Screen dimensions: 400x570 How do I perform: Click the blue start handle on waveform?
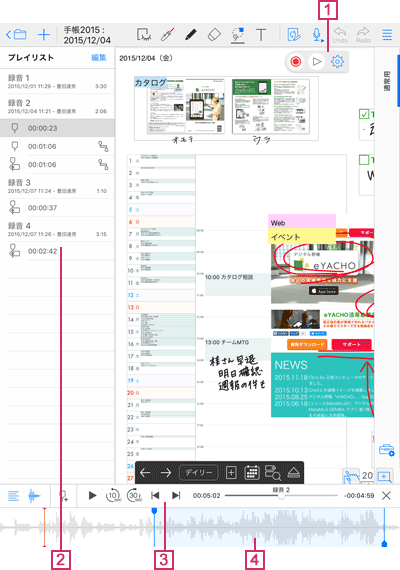click(154, 511)
